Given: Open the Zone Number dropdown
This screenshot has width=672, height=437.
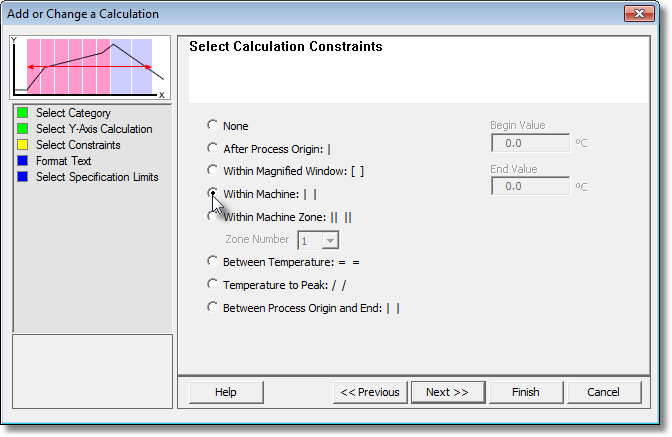Looking at the screenshot, I should (x=330, y=240).
